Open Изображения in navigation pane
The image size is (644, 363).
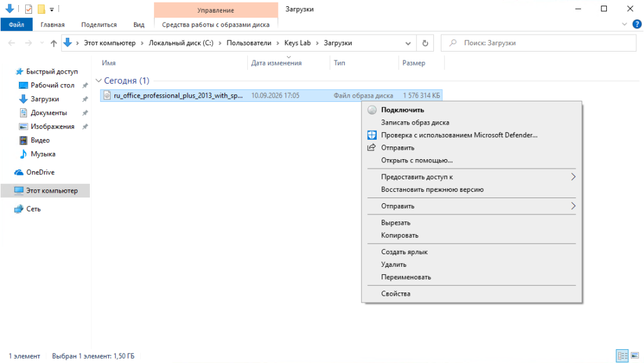coord(53,126)
